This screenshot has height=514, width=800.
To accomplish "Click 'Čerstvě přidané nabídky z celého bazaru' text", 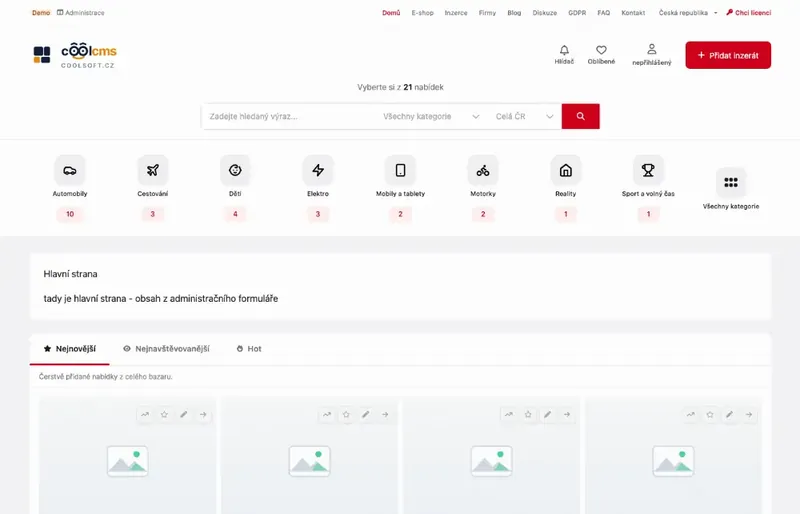I will coord(106,377).
